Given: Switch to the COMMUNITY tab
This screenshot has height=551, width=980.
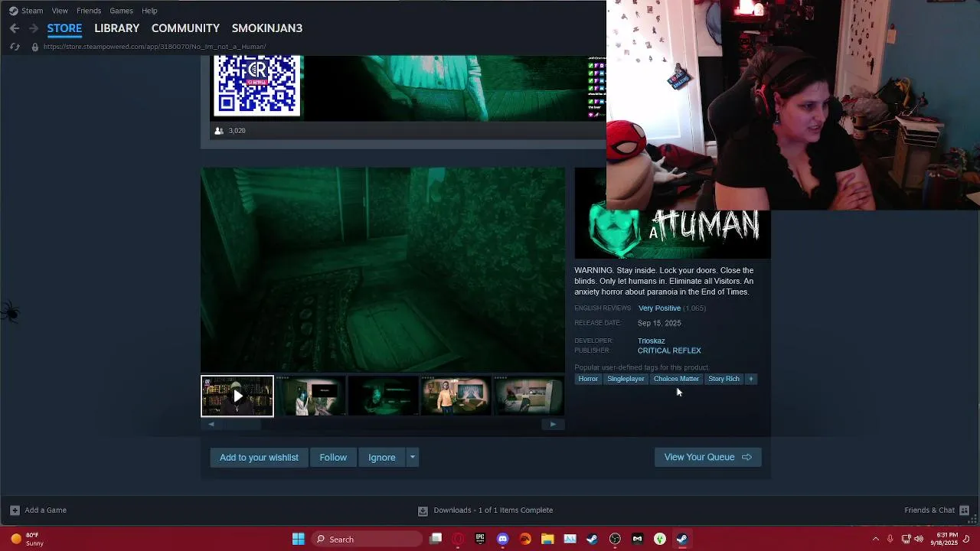Looking at the screenshot, I should point(185,28).
